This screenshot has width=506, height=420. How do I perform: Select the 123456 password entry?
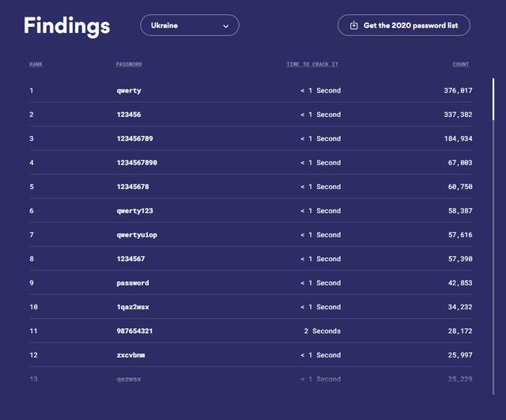[x=129, y=115]
